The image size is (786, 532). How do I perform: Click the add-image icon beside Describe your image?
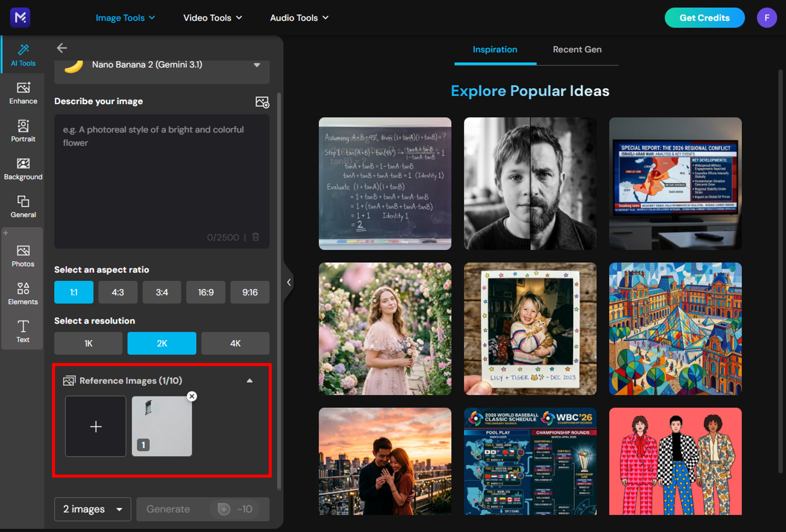click(x=263, y=101)
